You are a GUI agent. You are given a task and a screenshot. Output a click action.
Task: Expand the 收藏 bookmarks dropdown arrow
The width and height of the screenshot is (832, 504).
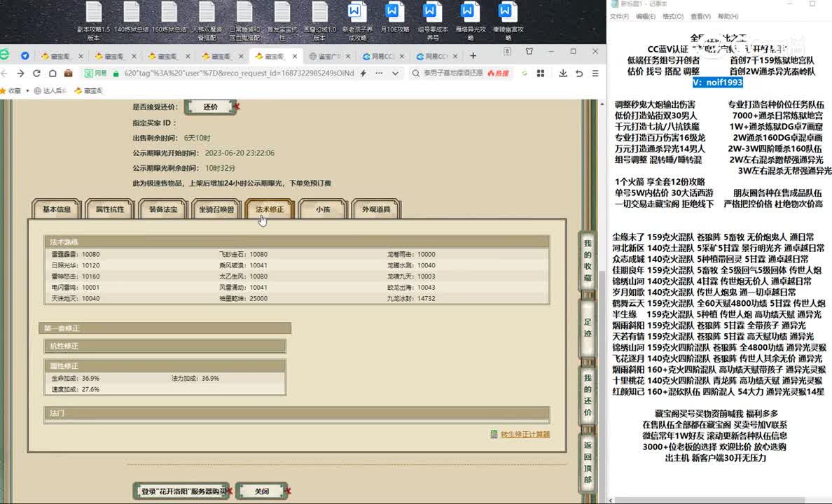28,91
